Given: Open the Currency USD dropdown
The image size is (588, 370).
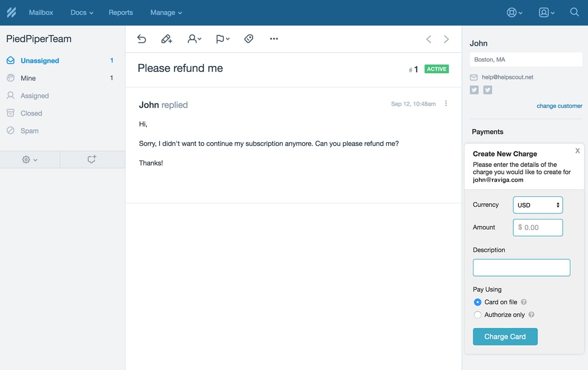Looking at the screenshot, I should tap(538, 205).
